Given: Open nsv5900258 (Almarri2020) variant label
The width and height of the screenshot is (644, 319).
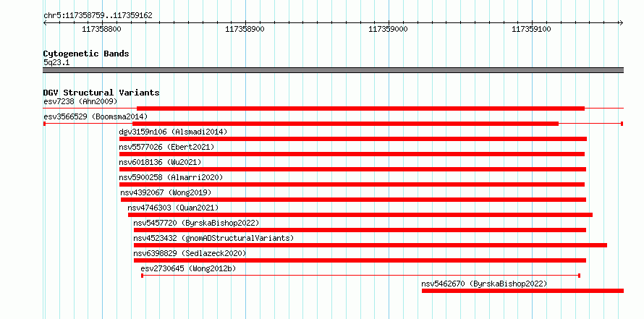Looking at the screenshot, I should tap(171, 177).
